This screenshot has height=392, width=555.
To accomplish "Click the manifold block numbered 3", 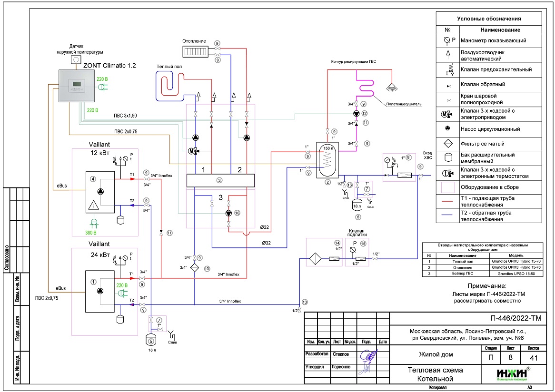I will pos(219,180).
